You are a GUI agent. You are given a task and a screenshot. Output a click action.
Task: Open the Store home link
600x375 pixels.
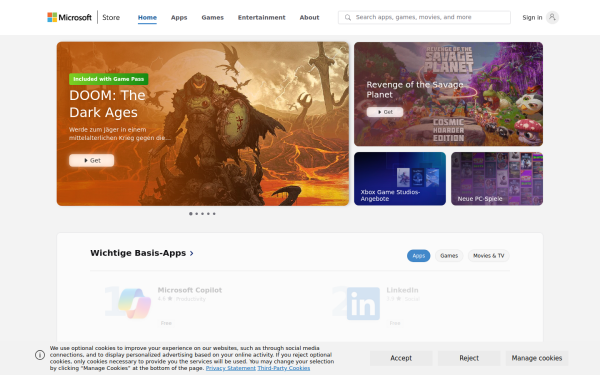tap(111, 17)
